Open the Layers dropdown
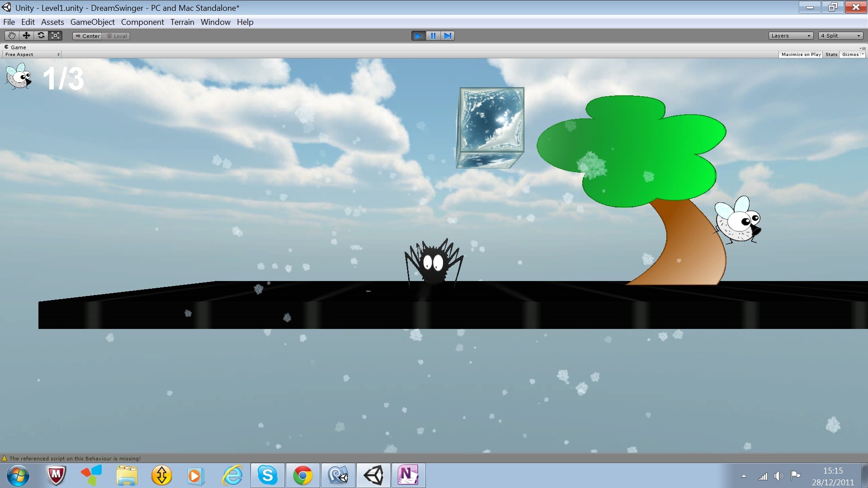Image resolution: width=868 pixels, height=488 pixels. [791, 36]
